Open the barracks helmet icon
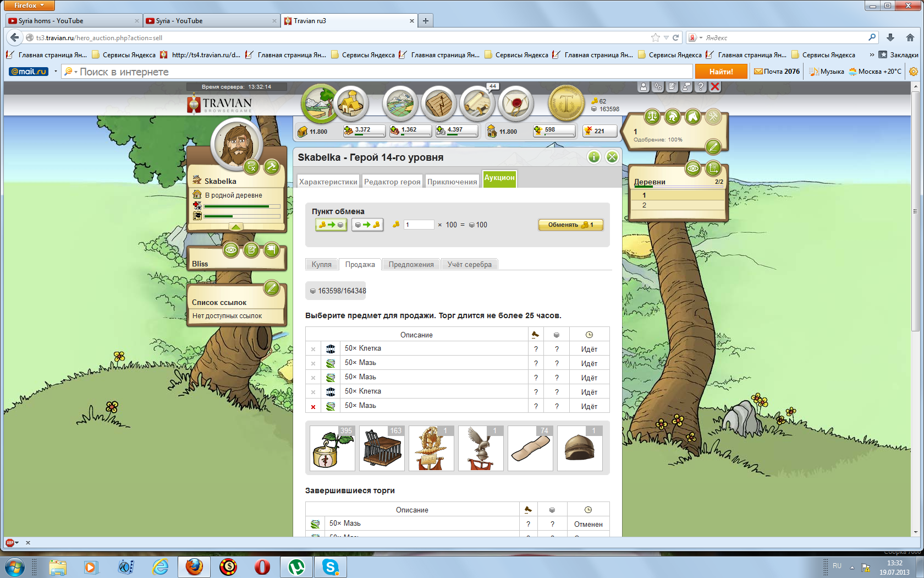 pyautogui.click(x=673, y=116)
